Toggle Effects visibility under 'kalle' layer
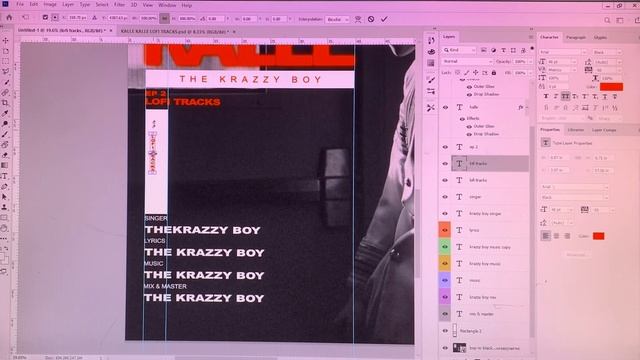The image size is (640, 360). [462, 119]
